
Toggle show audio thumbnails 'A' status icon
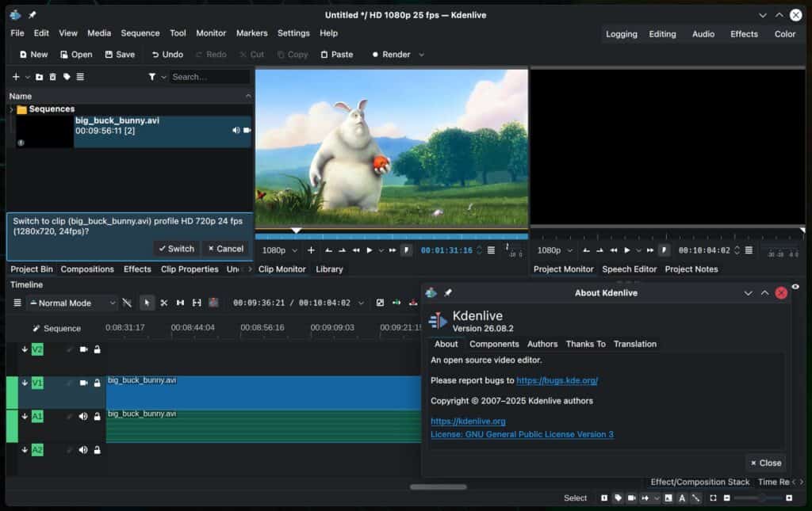pos(682,498)
